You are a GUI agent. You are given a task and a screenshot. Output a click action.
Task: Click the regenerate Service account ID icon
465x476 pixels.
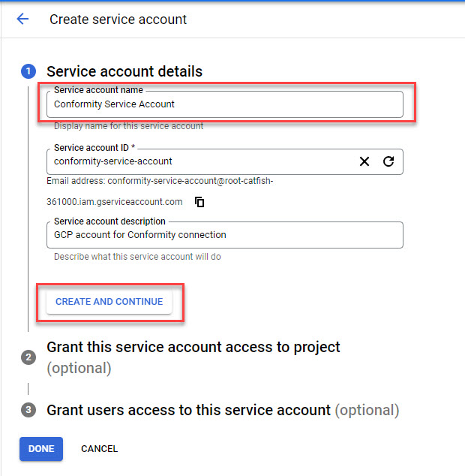click(388, 161)
